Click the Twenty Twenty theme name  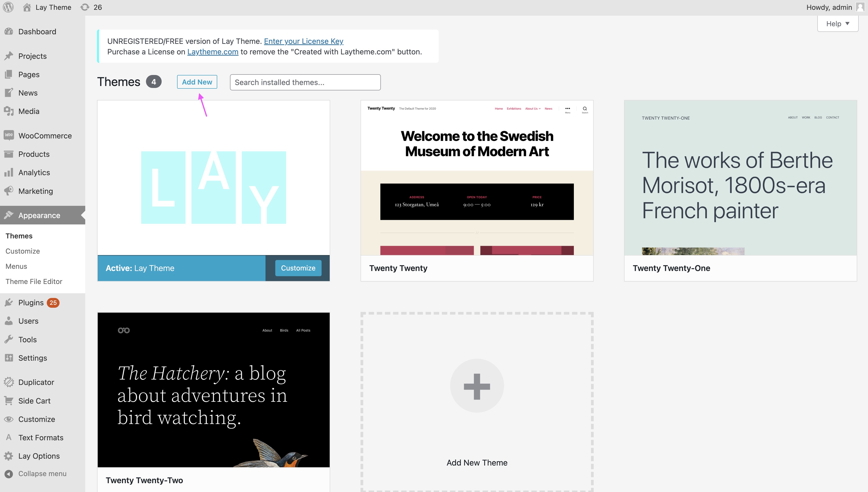(398, 268)
